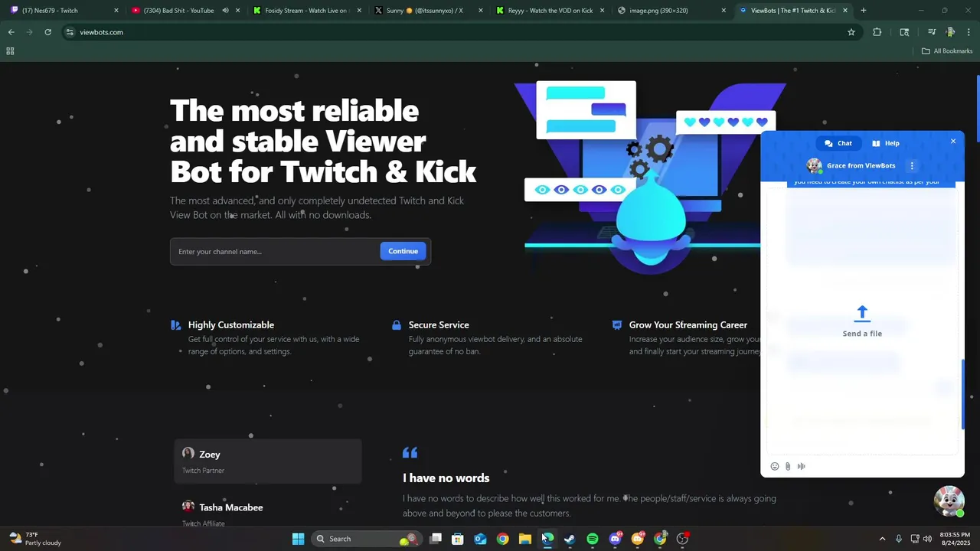The width and height of the screenshot is (980, 551).
Task: Open the tab search icon in toolbar
Action: pyautogui.click(x=904, y=32)
